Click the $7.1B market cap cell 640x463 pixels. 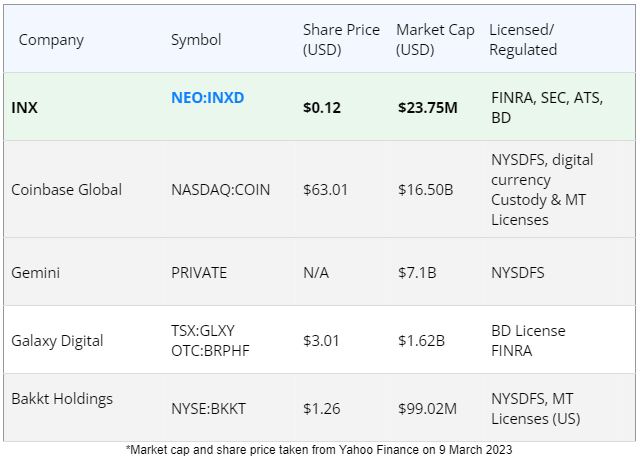(x=416, y=272)
